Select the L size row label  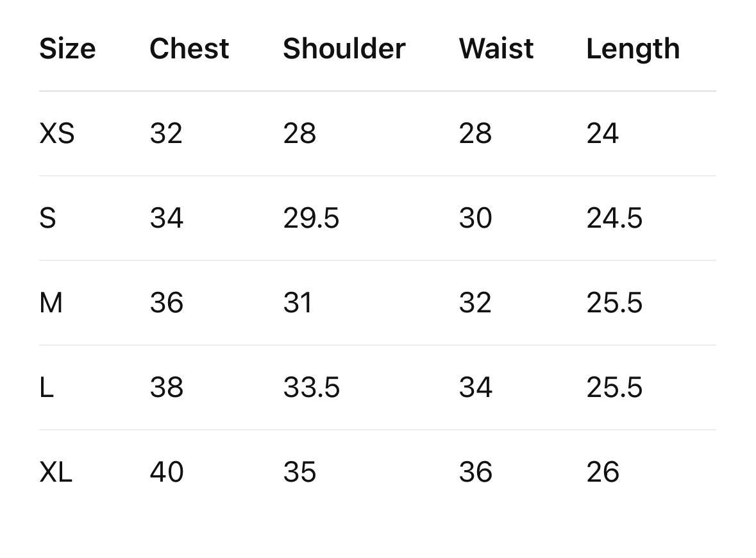[46, 387]
